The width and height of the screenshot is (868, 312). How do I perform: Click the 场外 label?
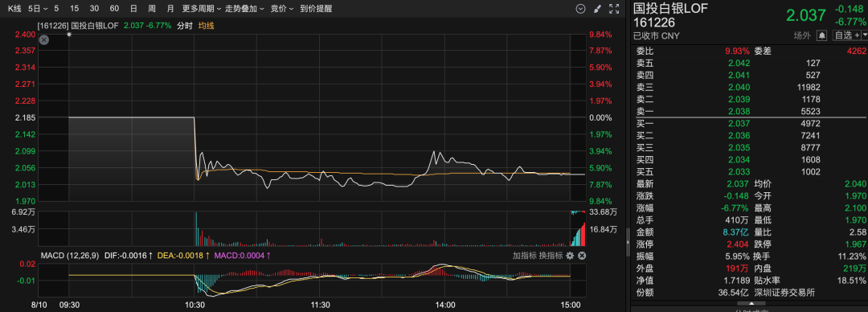click(x=803, y=35)
